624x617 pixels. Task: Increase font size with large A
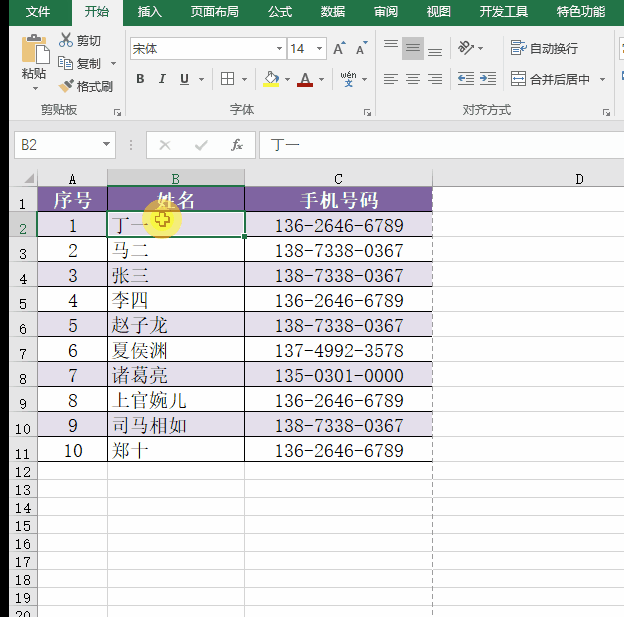(x=339, y=49)
